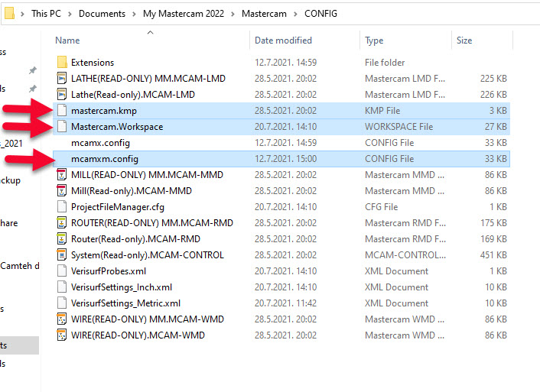Click the folder icon in the address bar

[9, 14]
